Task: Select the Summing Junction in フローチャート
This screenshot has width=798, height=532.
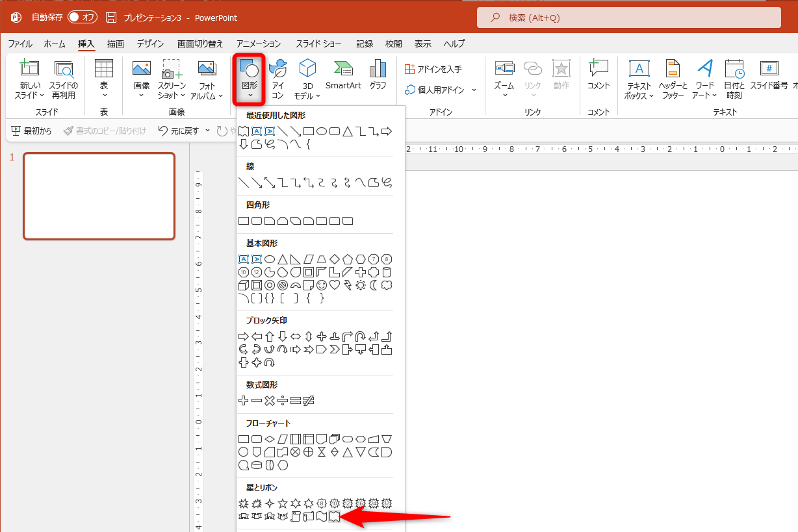Action: (296, 452)
